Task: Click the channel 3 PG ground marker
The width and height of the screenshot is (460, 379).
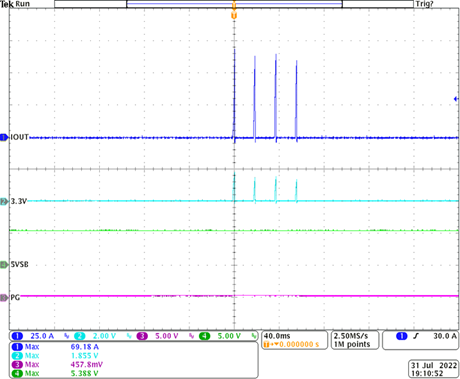Action: coord(4,297)
